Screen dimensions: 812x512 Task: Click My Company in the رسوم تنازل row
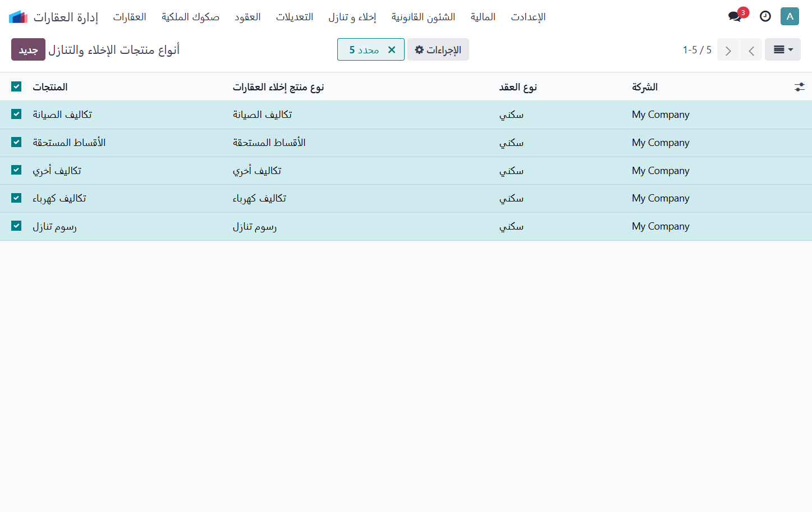point(660,226)
